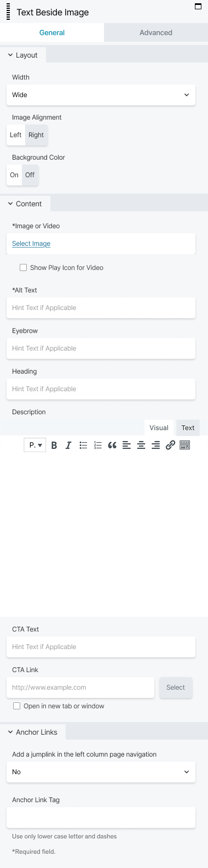Open the paragraph format dropdown
The height and width of the screenshot is (868, 208).
[35, 445]
